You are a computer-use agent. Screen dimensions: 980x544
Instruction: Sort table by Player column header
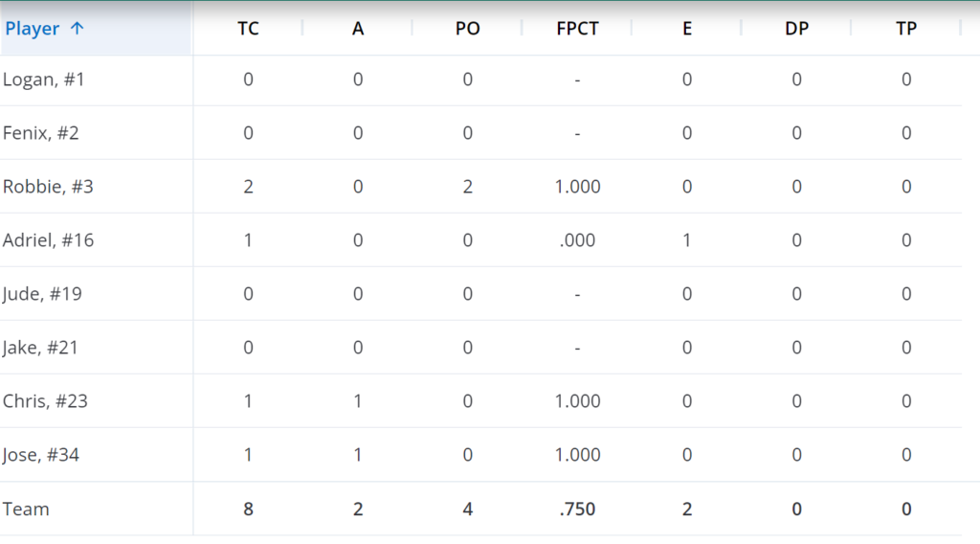tap(33, 29)
